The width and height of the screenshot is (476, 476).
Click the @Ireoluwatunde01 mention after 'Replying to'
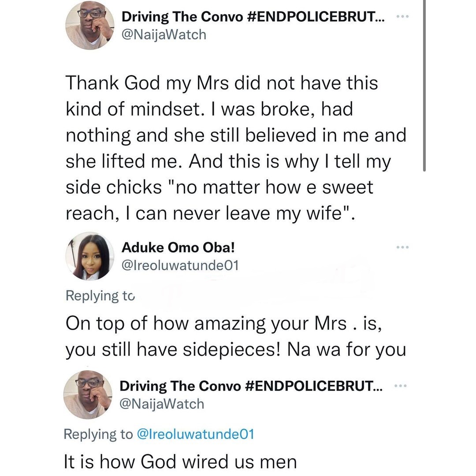tap(196, 434)
